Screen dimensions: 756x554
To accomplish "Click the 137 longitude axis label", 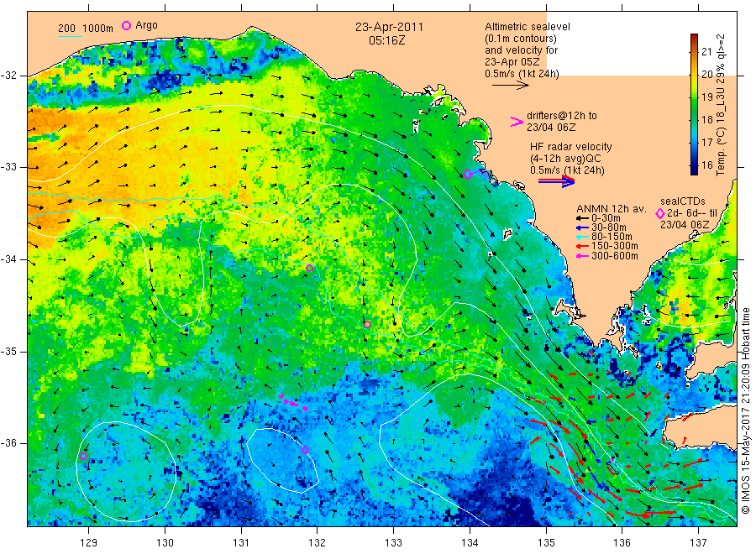I will pos(698,543).
